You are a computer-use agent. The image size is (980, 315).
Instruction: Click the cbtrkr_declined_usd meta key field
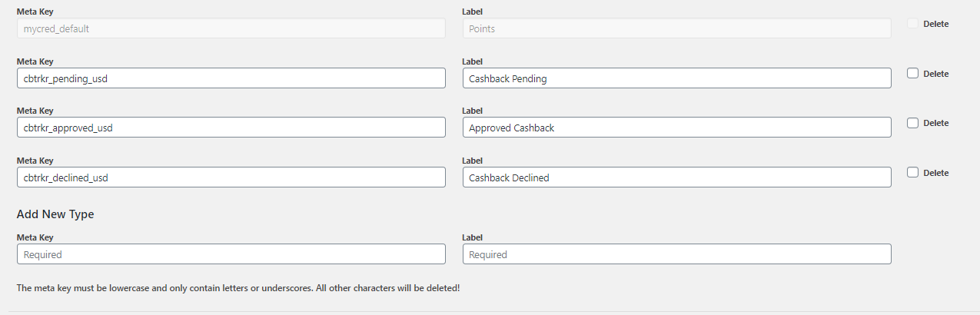[x=231, y=177]
